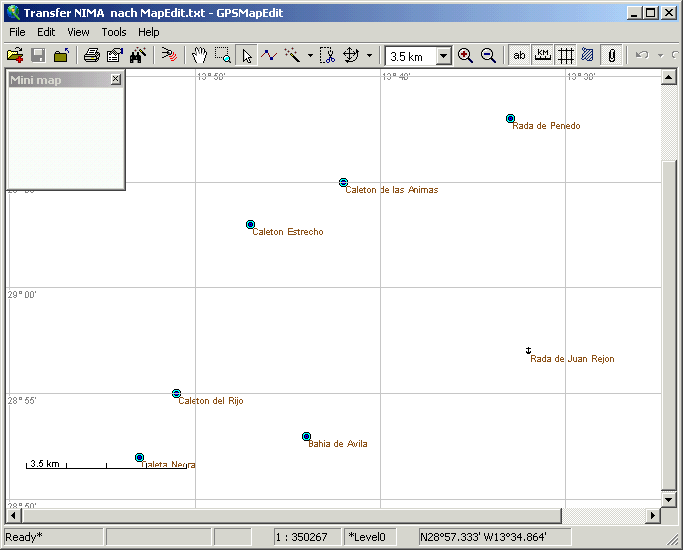Toggle the grid lines display button

click(x=565, y=56)
